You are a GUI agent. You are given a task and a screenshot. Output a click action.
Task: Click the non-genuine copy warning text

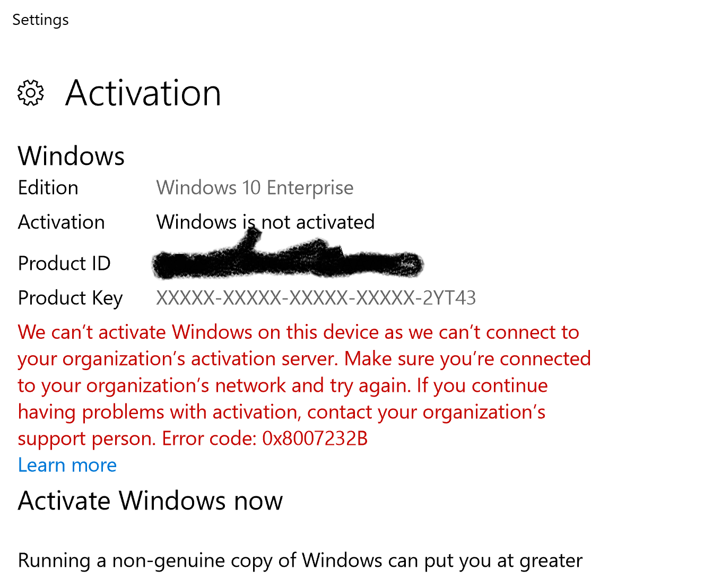coord(300,561)
